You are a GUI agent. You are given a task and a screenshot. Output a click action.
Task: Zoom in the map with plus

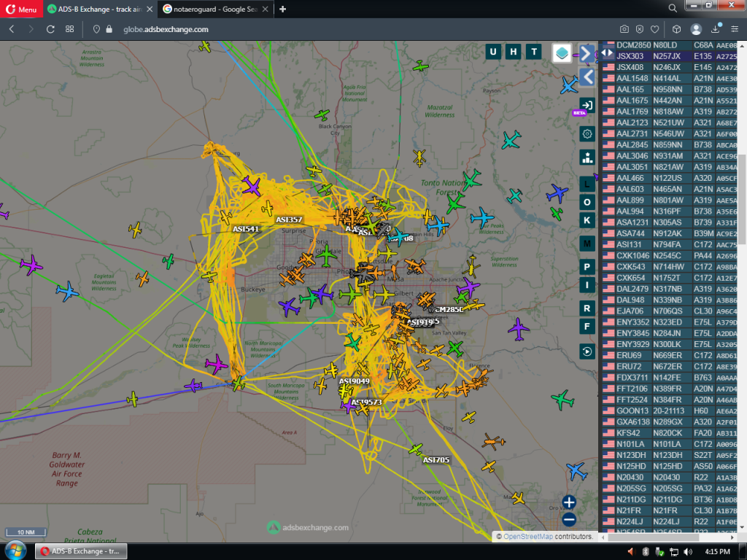[569, 502]
